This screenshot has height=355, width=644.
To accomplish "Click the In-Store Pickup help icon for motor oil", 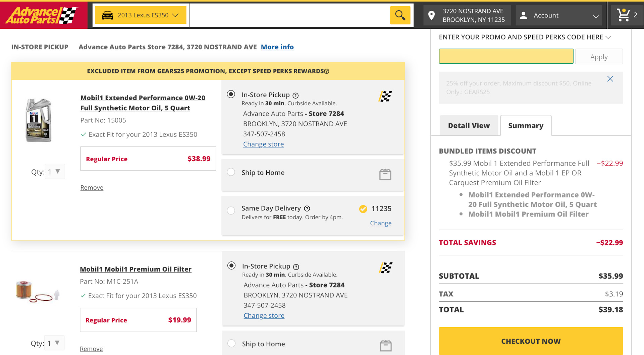I will point(296,96).
